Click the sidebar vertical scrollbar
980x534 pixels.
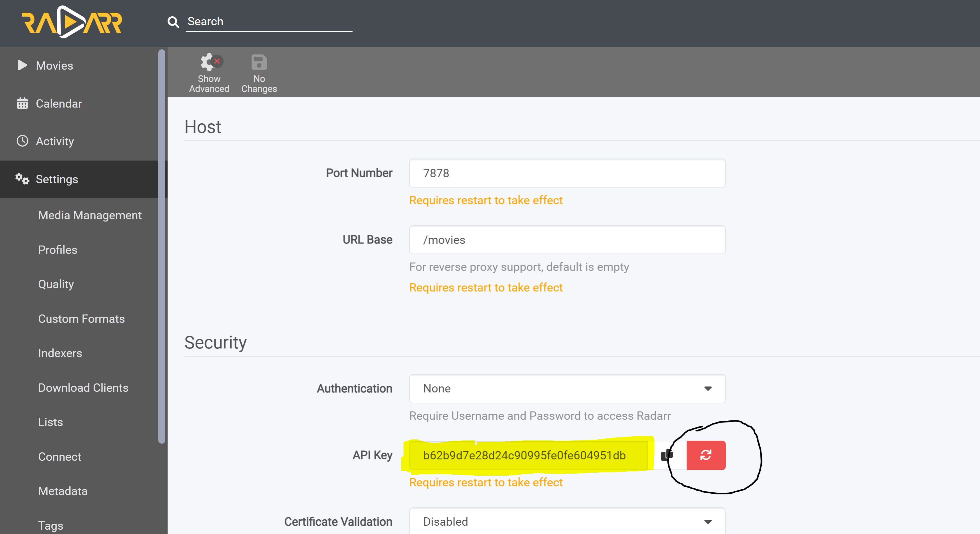click(162, 247)
